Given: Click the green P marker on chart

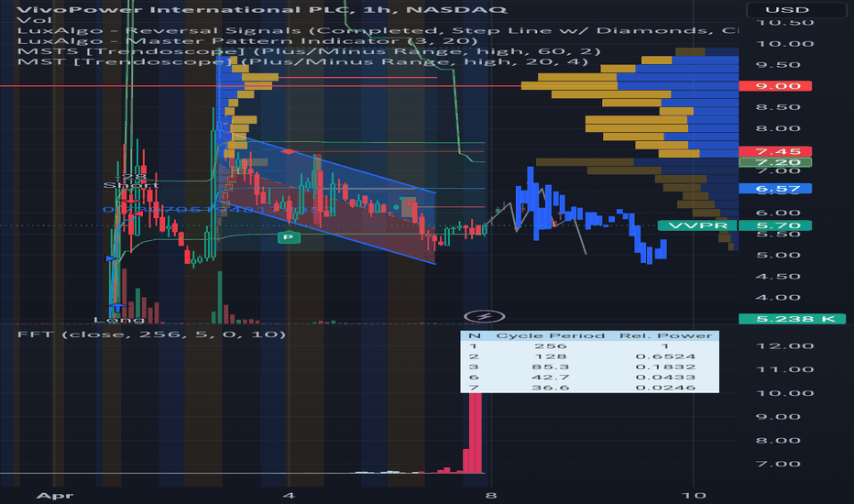Looking at the screenshot, I should (x=289, y=237).
